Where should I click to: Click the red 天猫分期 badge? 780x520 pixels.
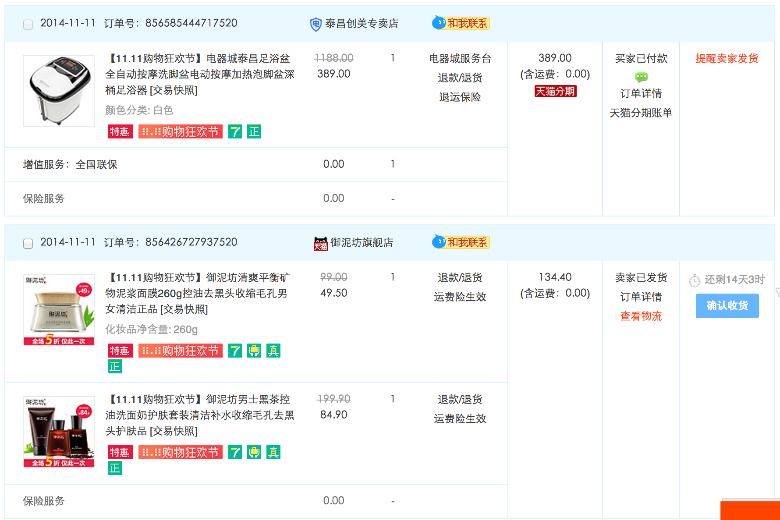point(556,91)
